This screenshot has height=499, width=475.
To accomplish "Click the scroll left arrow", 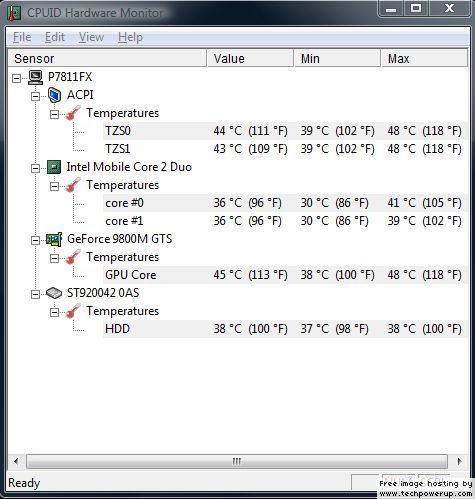I will coord(16,462).
